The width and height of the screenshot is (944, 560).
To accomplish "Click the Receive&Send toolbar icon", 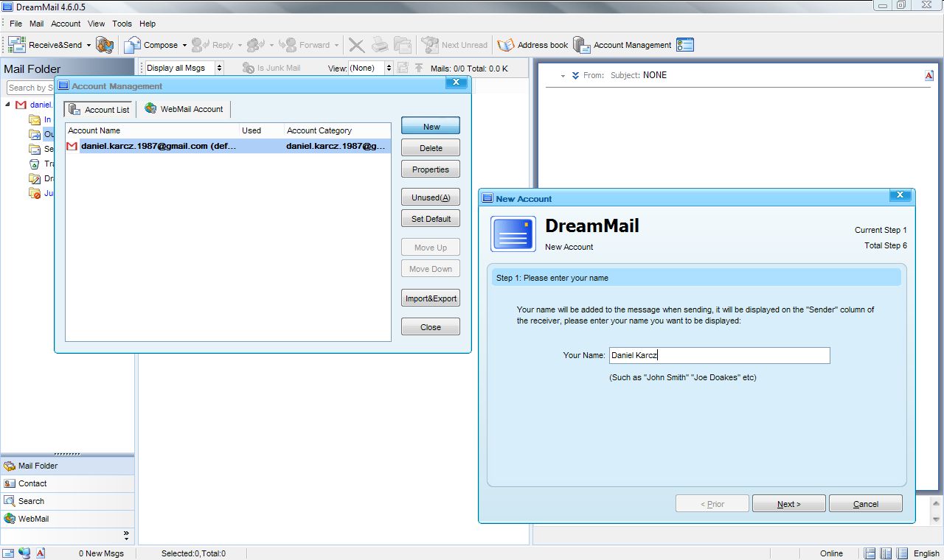I will tap(17, 45).
